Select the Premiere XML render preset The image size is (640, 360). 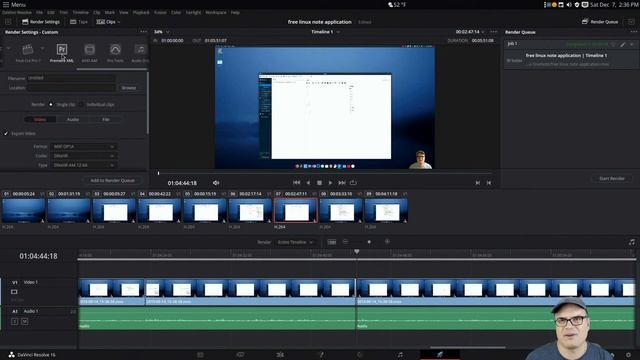[x=62, y=53]
